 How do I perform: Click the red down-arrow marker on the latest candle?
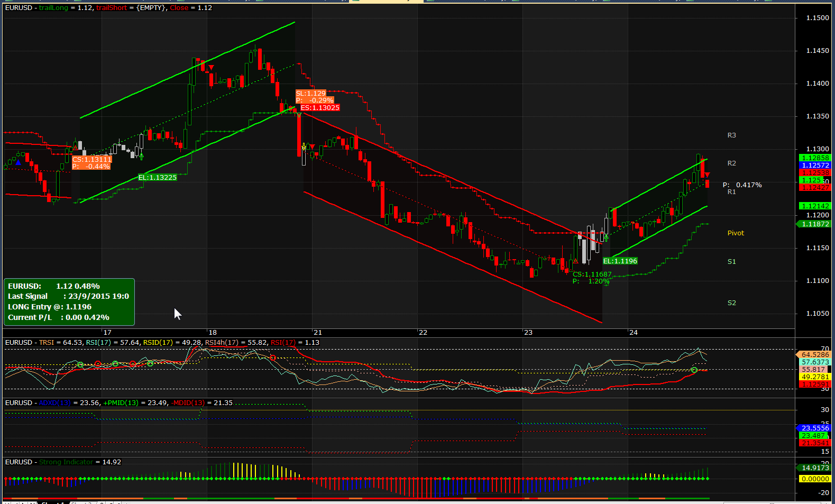pyautogui.click(x=707, y=175)
